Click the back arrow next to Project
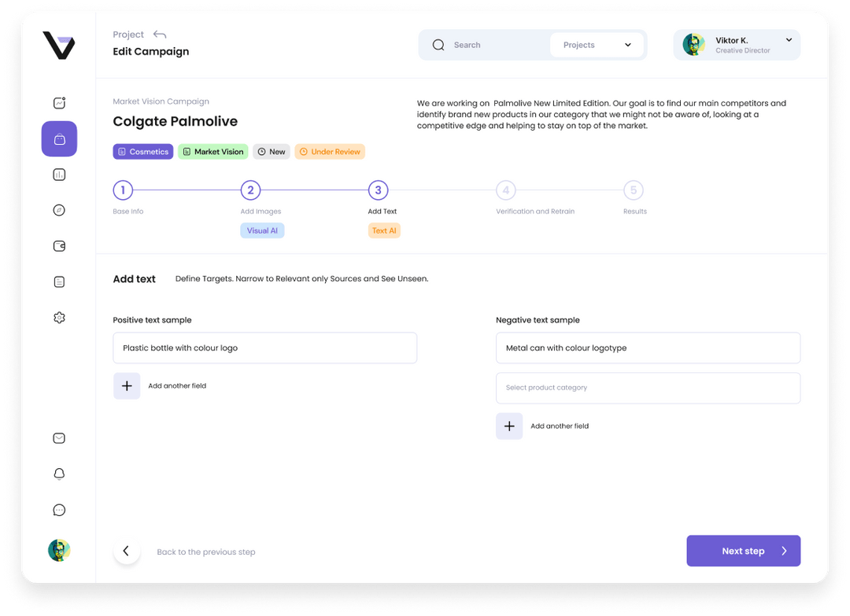This screenshot has height=616, width=850. (x=159, y=35)
